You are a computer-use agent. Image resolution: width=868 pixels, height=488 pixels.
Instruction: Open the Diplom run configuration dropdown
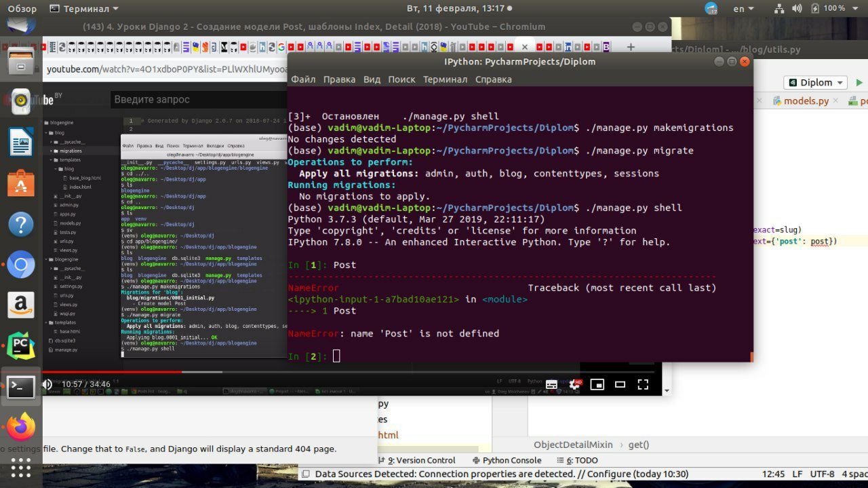(815, 82)
